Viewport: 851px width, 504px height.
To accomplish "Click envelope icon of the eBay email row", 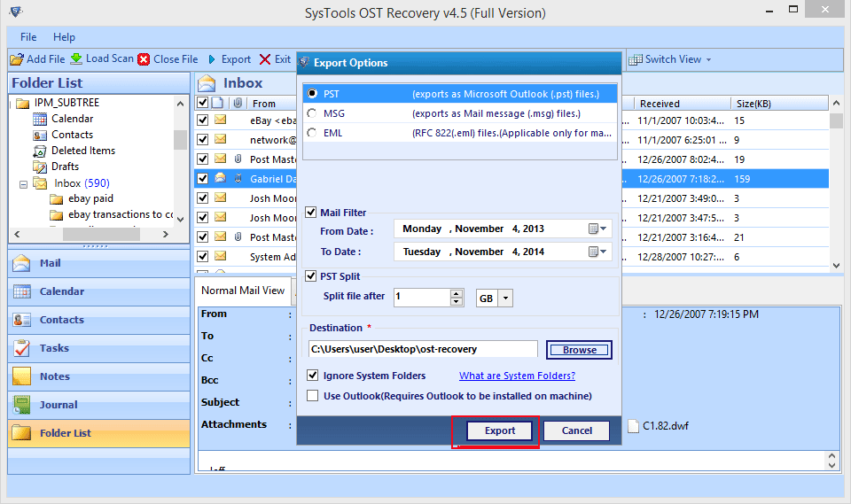I will (221, 120).
